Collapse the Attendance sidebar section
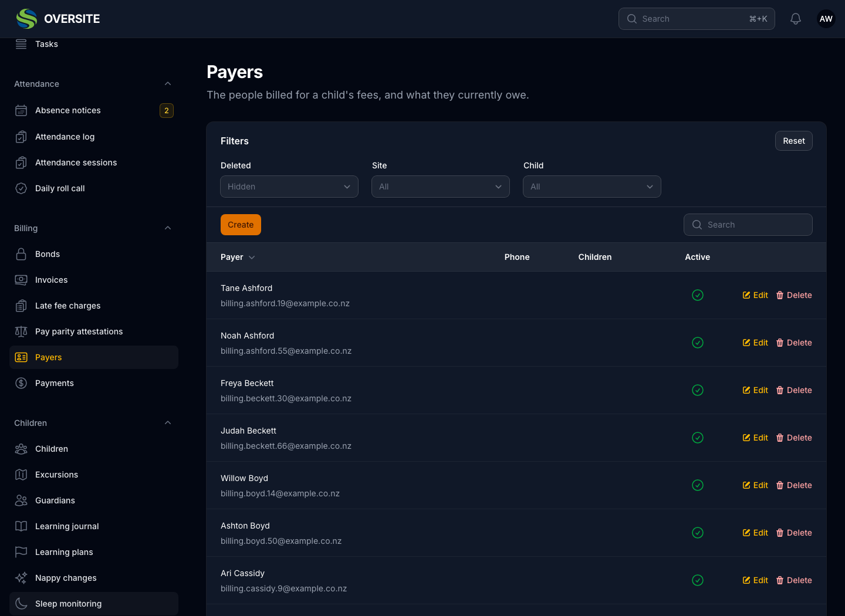 pyautogui.click(x=168, y=84)
